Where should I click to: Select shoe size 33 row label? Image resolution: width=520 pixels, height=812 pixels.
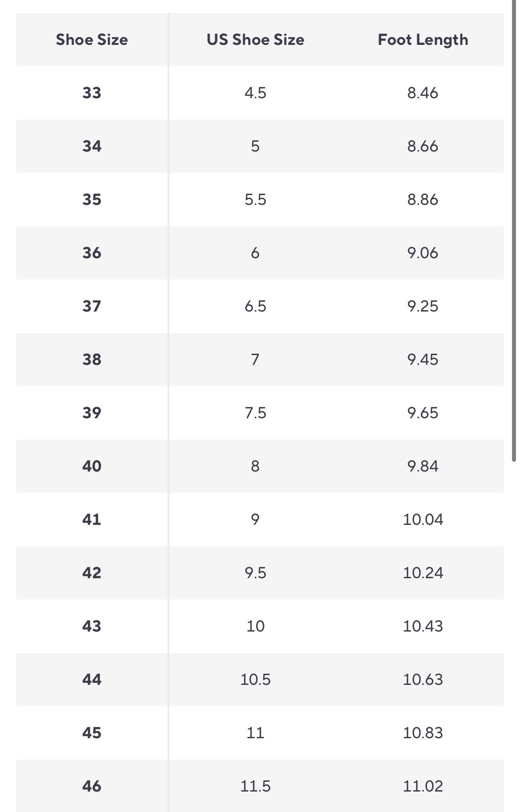click(92, 93)
